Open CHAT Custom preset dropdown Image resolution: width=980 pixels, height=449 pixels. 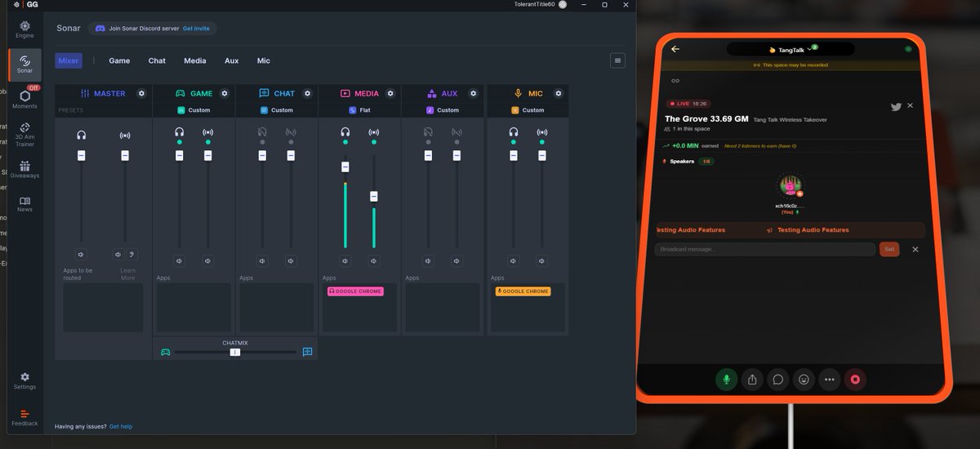coord(276,110)
